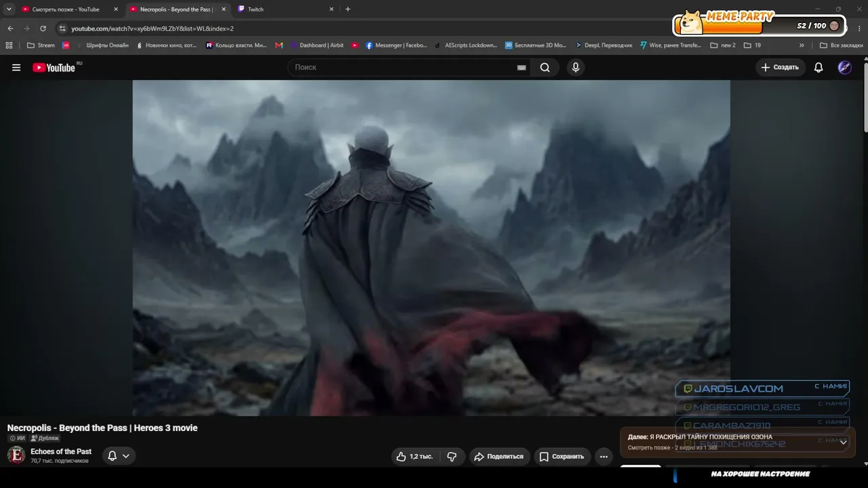This screenshot has height=488, width=868.
Task: Open the Gmail bookmark icon
Action: tap(279, 45)
